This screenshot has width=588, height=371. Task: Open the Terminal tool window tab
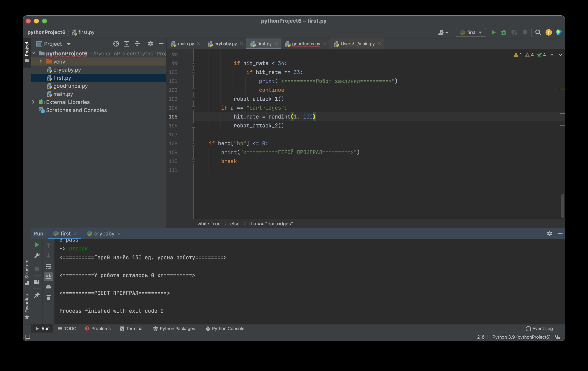pyautogui.click(x=132, y=329)
